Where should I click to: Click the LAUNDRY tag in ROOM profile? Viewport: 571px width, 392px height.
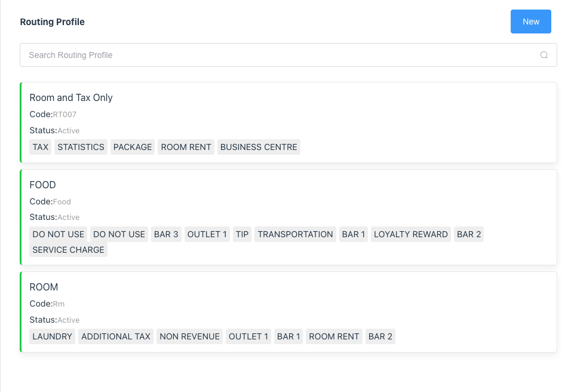[x=52, y=336]
